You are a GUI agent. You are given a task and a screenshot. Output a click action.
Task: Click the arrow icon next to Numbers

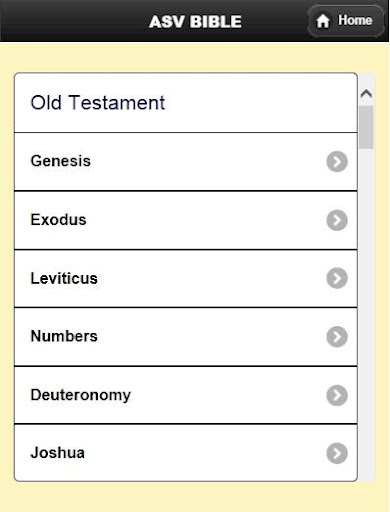337,337
